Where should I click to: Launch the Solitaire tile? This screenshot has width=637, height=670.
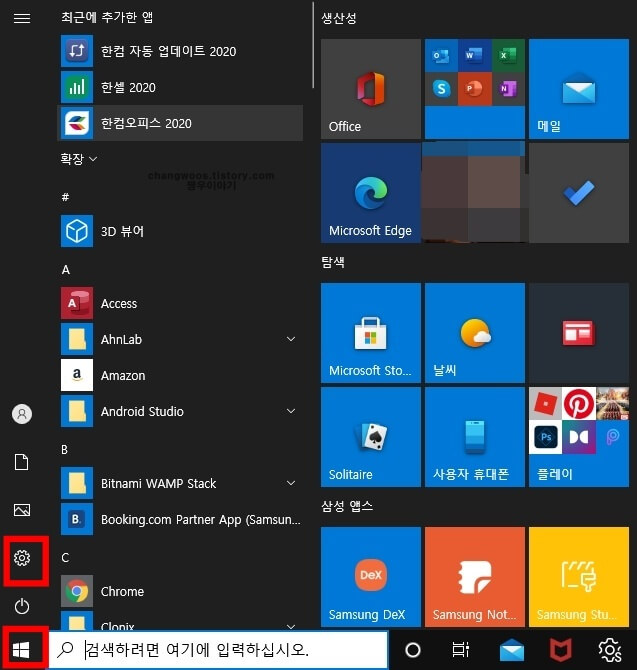click(x=371, y=437)
